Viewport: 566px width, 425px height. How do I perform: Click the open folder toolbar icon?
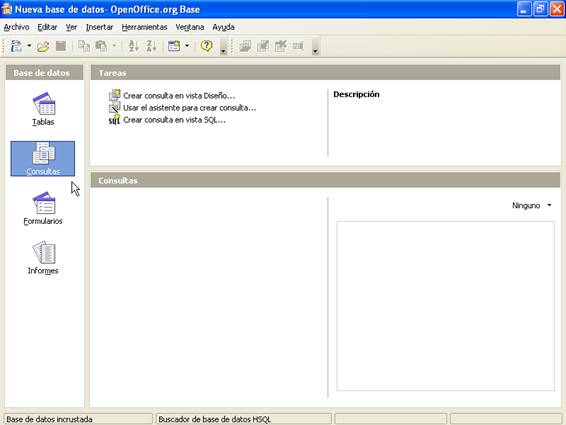pyautogui.click(x=43, y=46)
